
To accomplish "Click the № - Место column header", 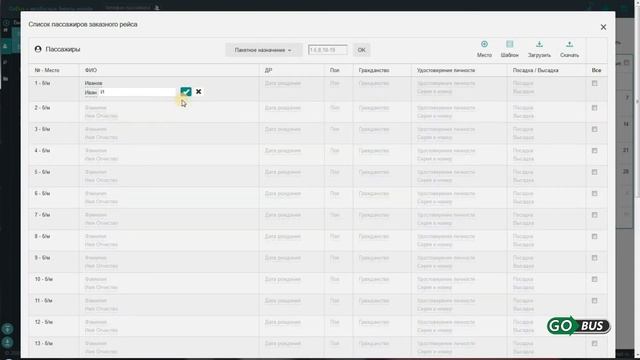I will pyautogui.click(x=47, y=70).
